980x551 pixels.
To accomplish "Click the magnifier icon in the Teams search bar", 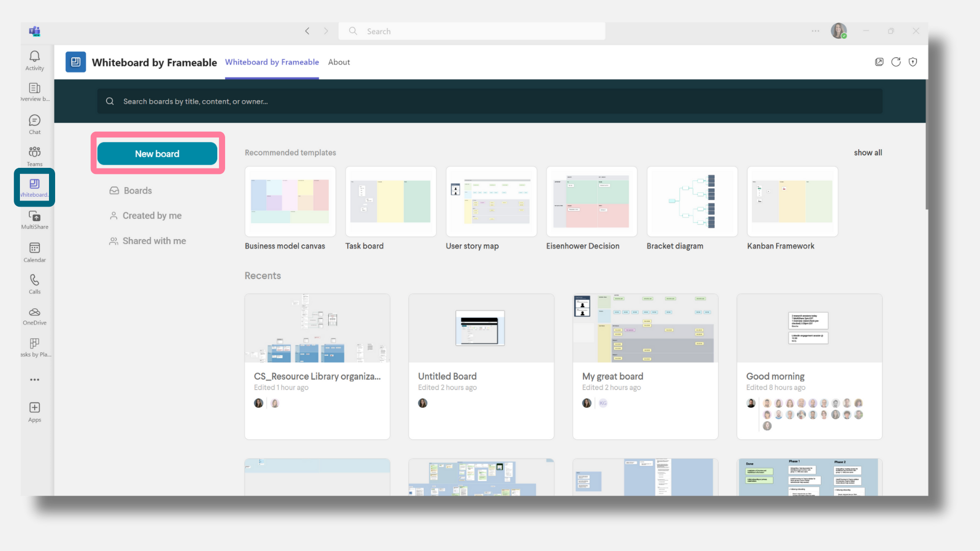I will tap(353, 31).
